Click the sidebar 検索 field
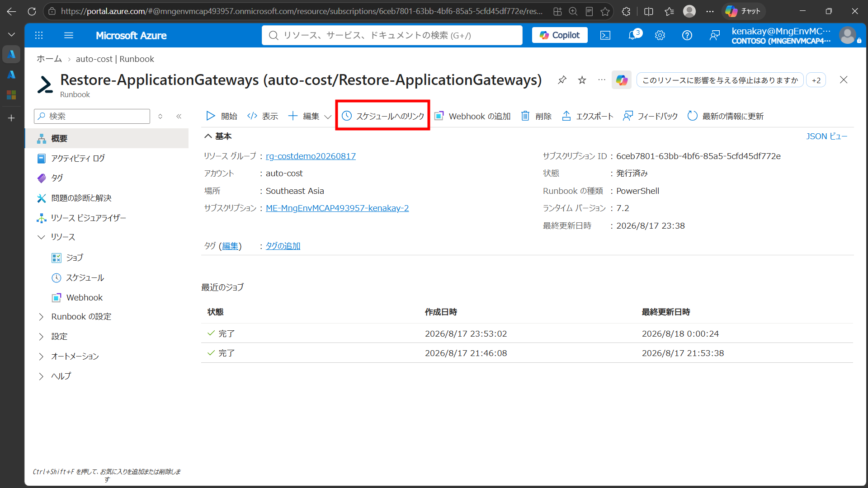 click(x=92, y=116)
